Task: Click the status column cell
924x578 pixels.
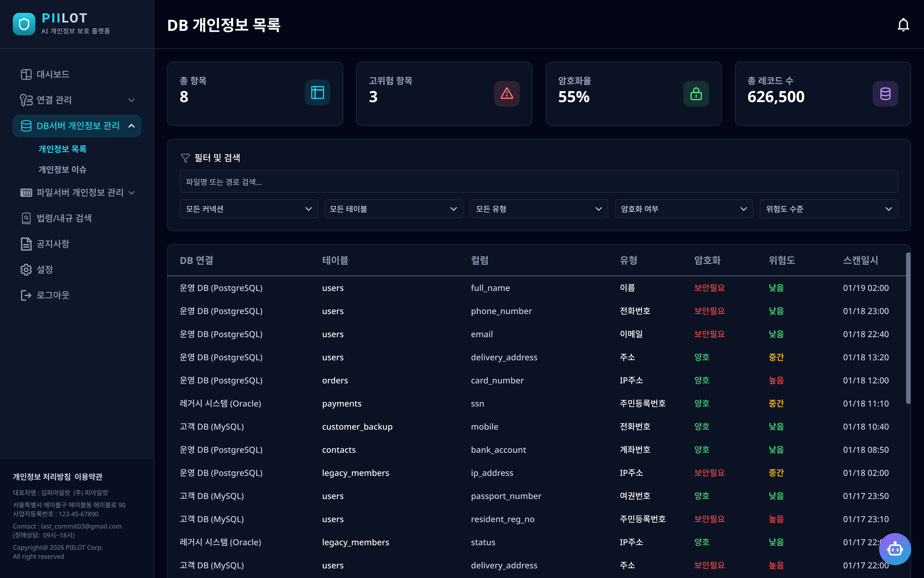Action: (x=483, y=542)
